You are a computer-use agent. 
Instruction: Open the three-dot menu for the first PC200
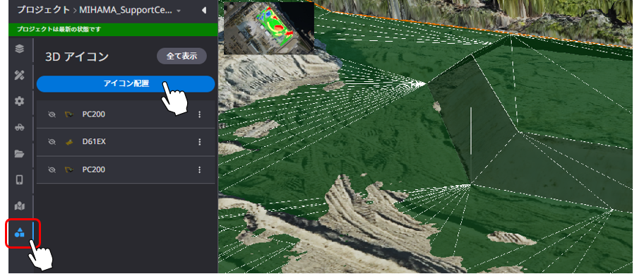click(200, 114)
